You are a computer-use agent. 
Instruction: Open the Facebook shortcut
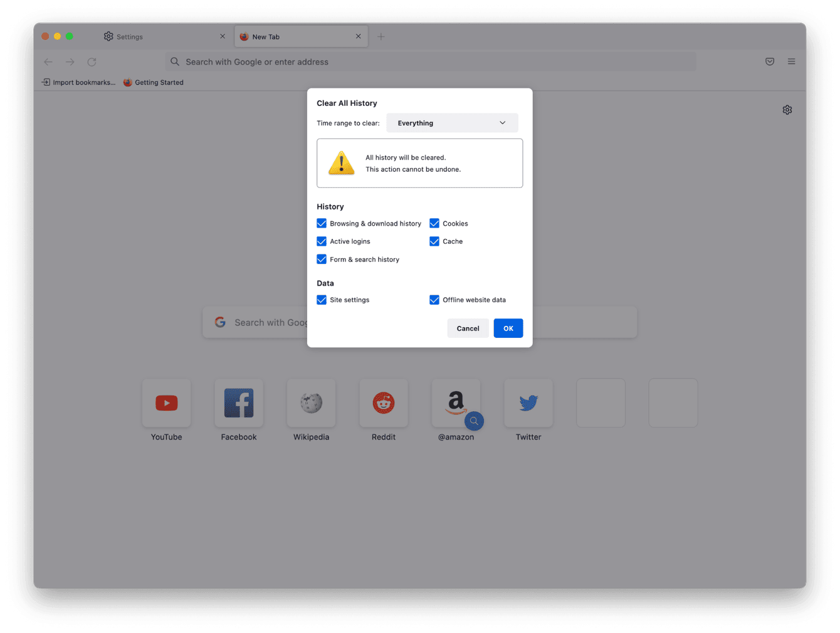(x=239, y=403)
